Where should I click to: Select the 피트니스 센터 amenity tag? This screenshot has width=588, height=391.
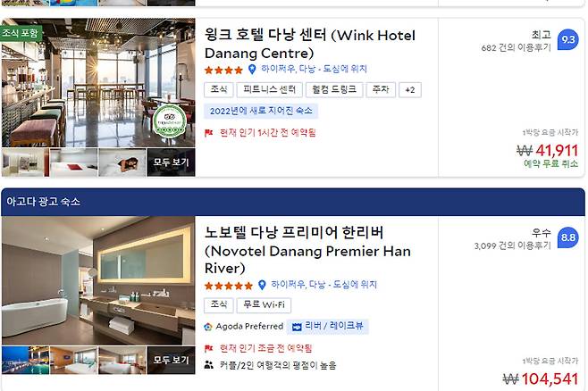click(x=270, y=90)
